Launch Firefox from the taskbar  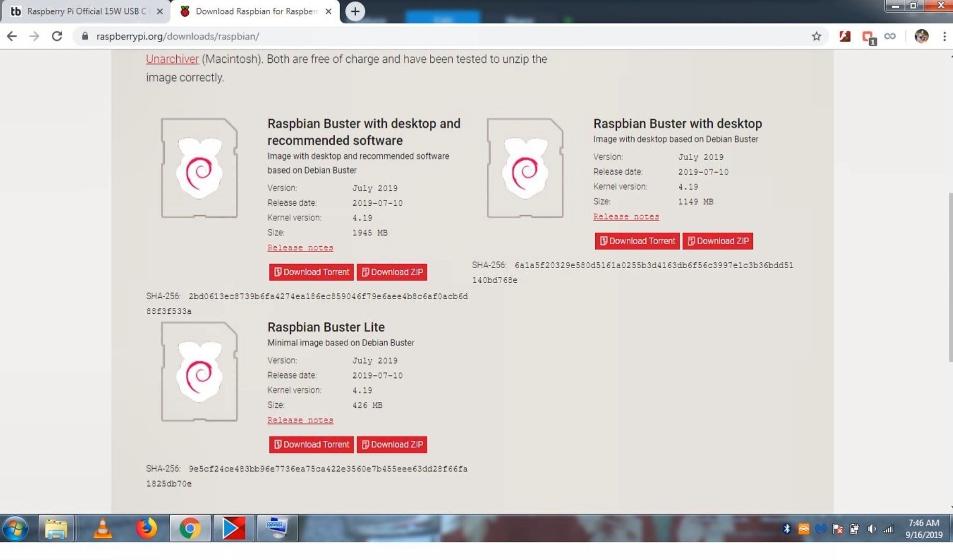pos(146,528)
